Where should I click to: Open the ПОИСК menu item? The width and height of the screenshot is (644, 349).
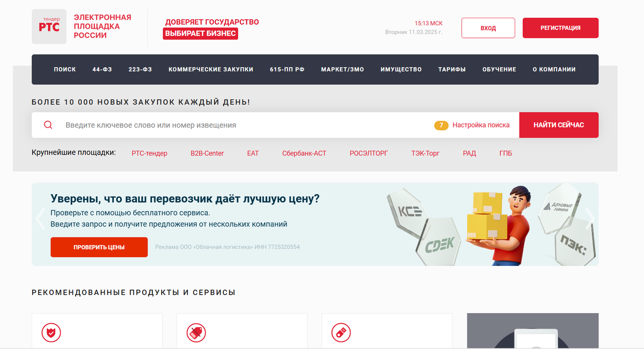(65, 69)
